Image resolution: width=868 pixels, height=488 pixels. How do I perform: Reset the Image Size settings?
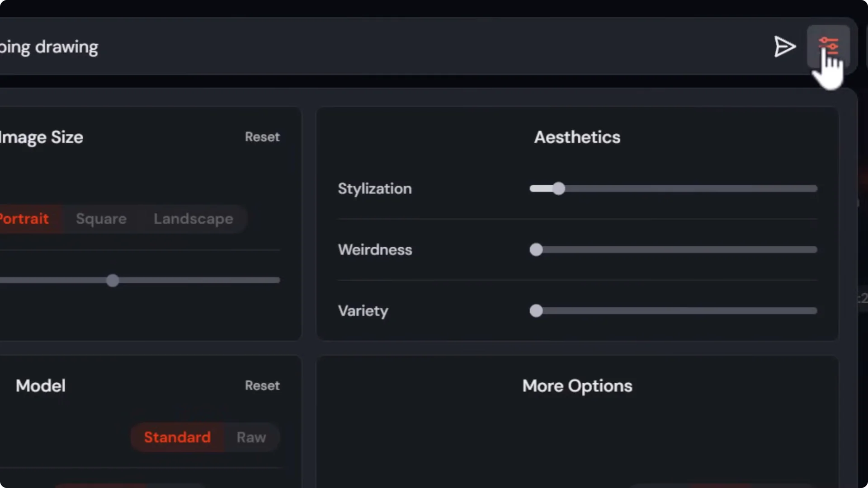262,137
